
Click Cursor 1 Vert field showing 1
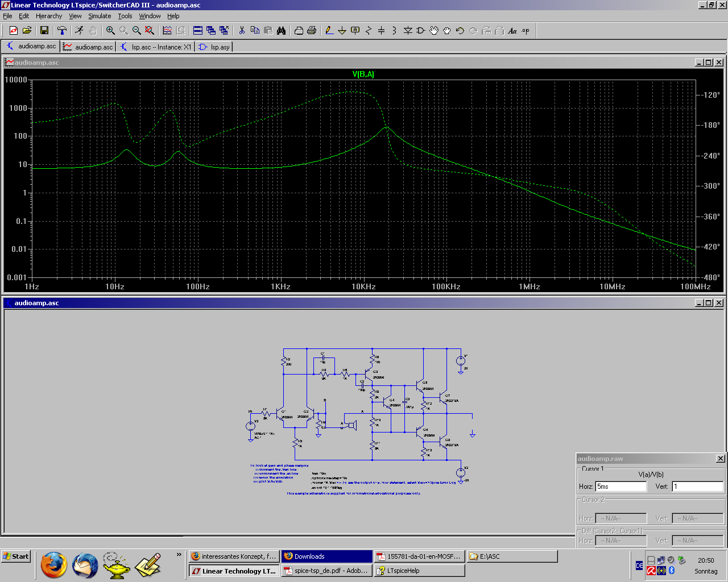[x=698, y=487]
